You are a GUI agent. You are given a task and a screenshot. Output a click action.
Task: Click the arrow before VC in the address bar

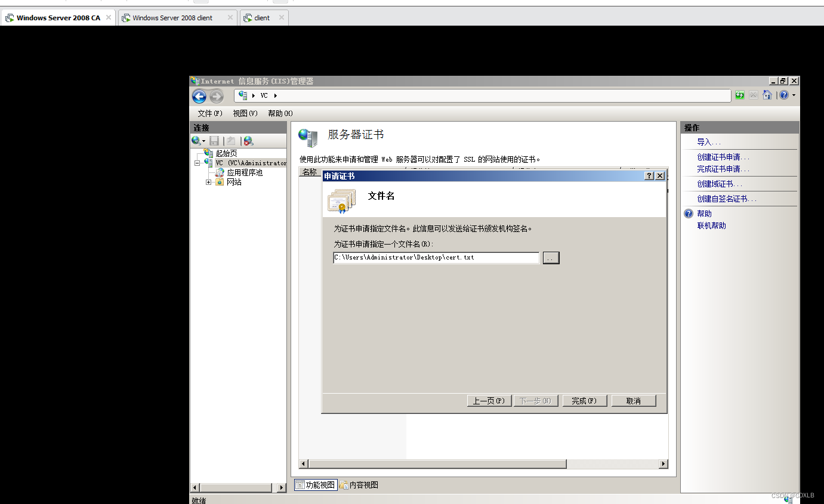pos(254,95)
